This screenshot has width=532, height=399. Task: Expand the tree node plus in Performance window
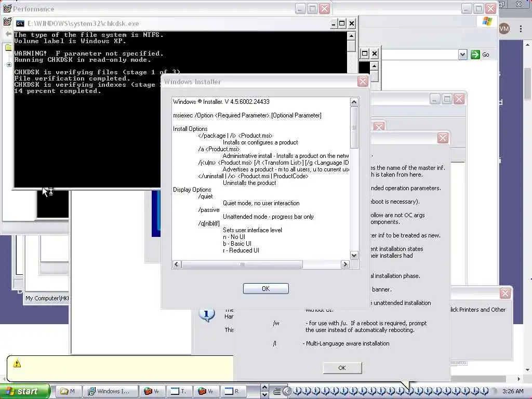pyautogui.click(x=9, y=64)
